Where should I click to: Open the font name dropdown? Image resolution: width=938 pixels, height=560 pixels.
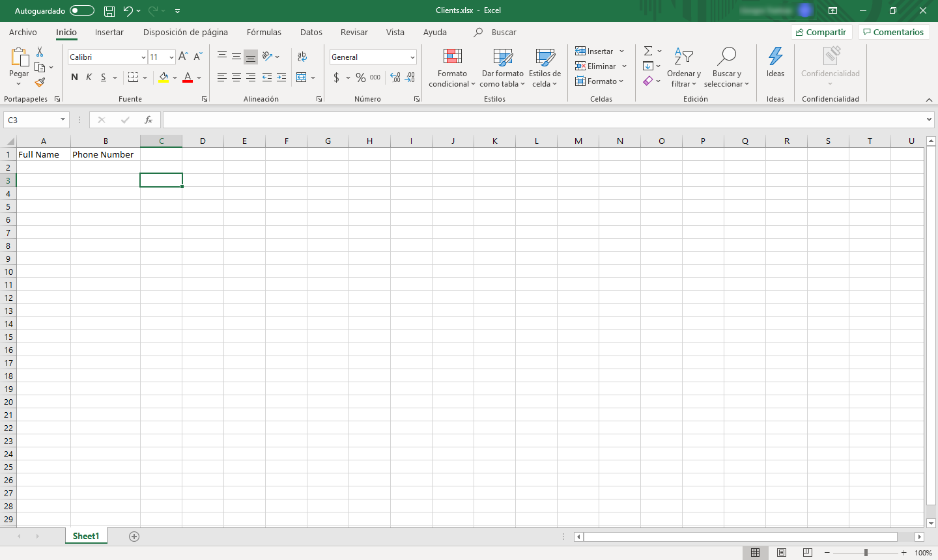pyautogui.click(x=143, y=57)
